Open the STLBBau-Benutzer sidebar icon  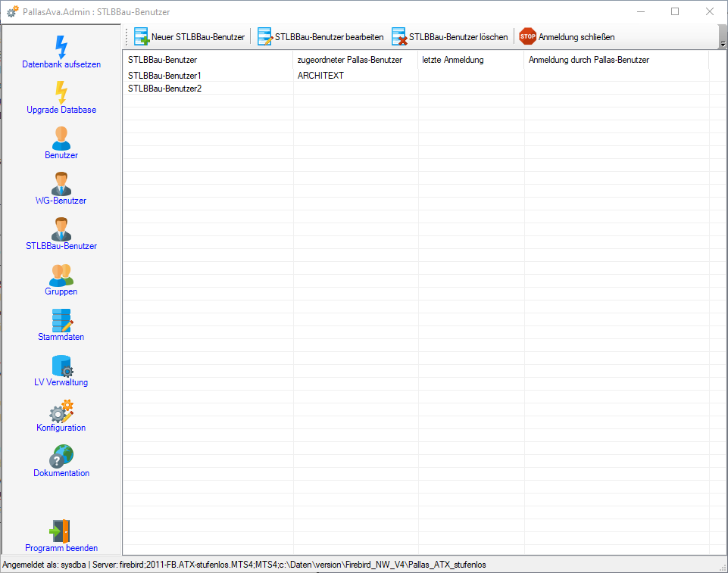click(x=61, y=229)
